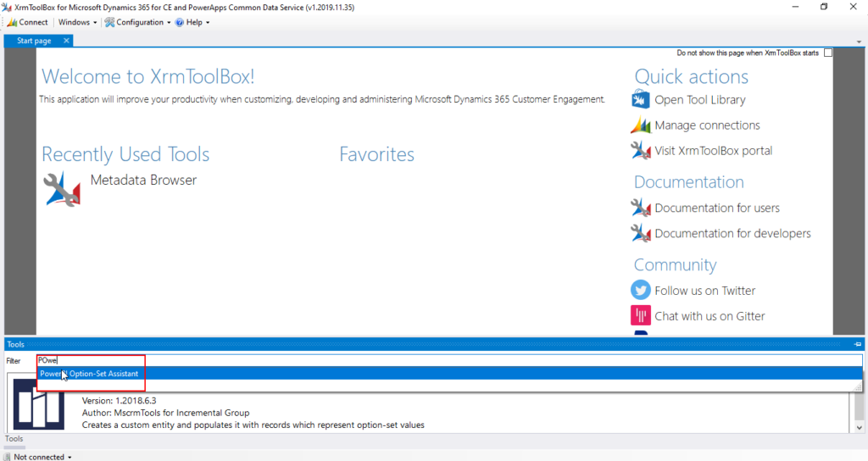
Task: Click the Metadata Browser wrench icon
Action: point(62,189)
